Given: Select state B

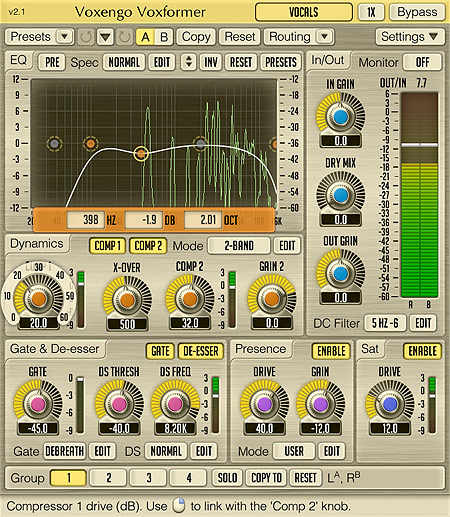Looking at the screenshot, I should [x=164, y=37].
